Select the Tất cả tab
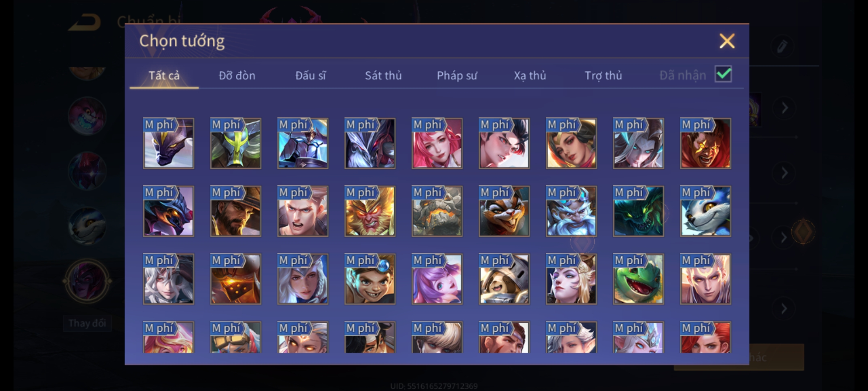 pos(164,75)
